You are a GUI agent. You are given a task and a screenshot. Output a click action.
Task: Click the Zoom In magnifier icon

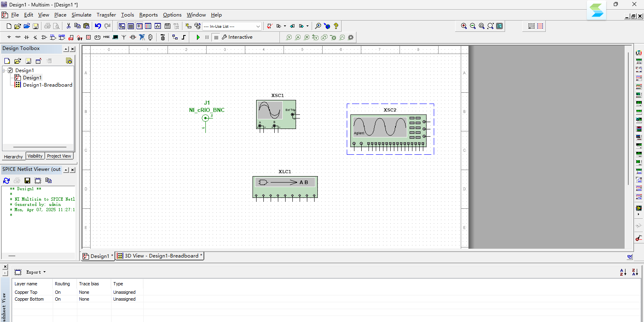pos(464,26)
